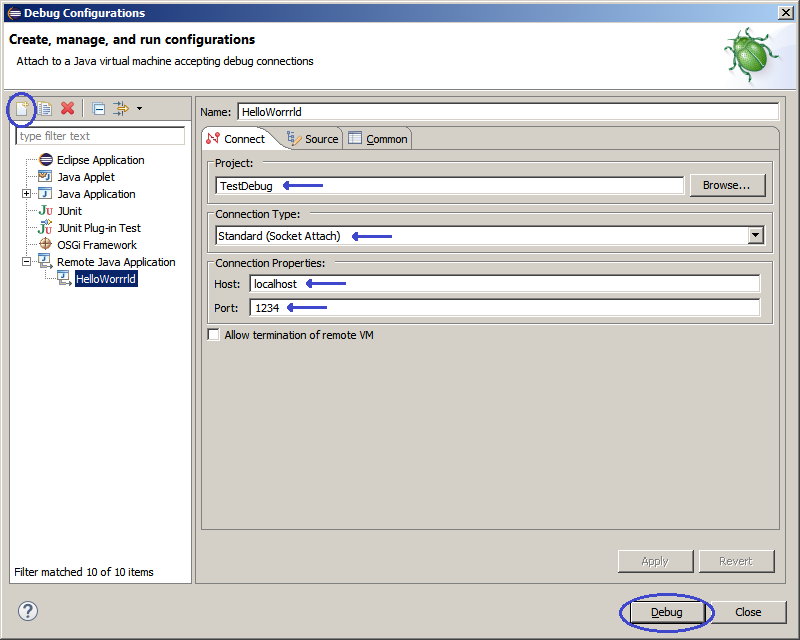Screen dimensions: 800x640
Task: Enable Allow termination of remote VM
Action: click(x=214, y=335)
